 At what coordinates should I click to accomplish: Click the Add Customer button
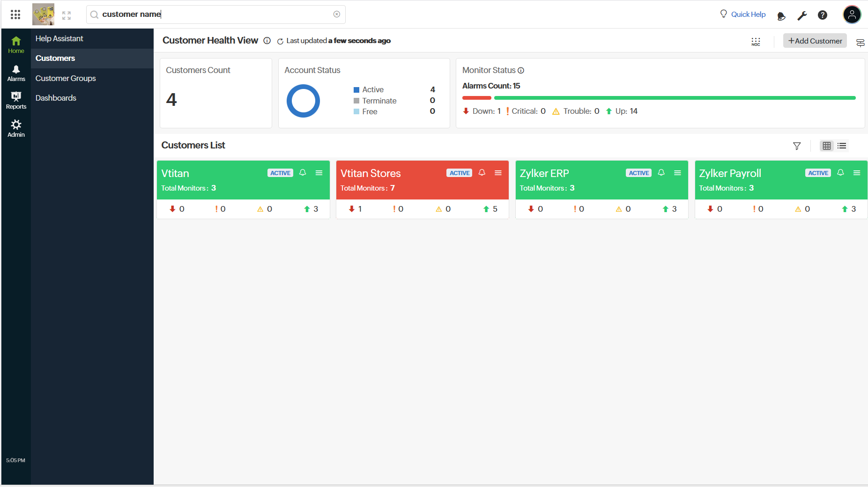815,41
